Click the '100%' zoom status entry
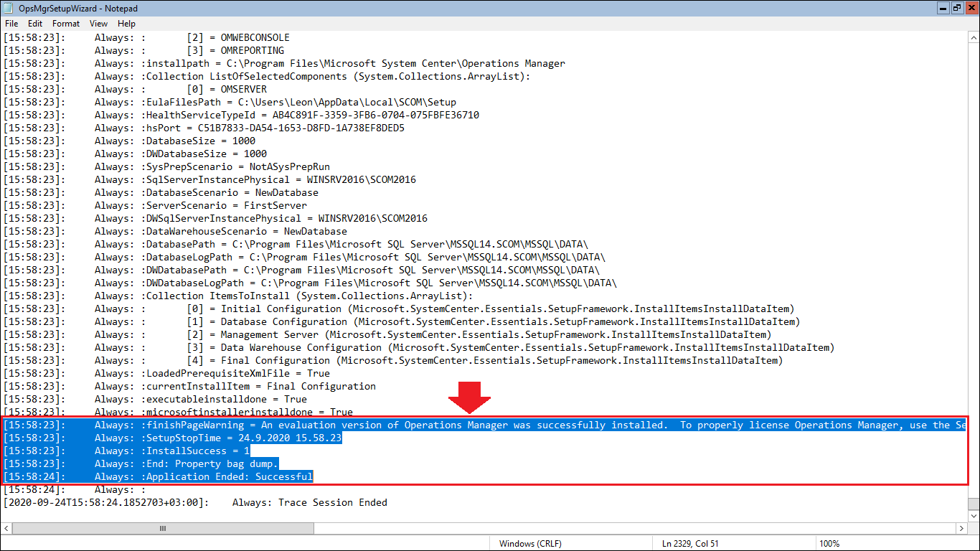Viewport: 980px width, 551px height. (x=829, y=544)
